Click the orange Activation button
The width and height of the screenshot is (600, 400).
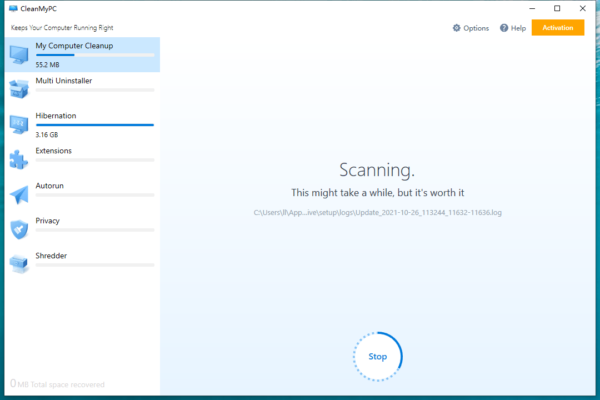[558, 28]
